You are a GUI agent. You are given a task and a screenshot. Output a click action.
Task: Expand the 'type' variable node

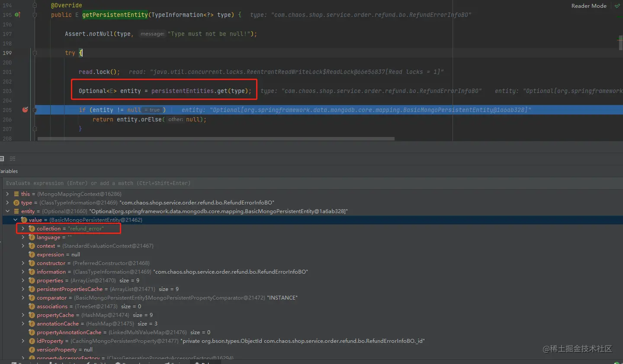pos(7,203)
